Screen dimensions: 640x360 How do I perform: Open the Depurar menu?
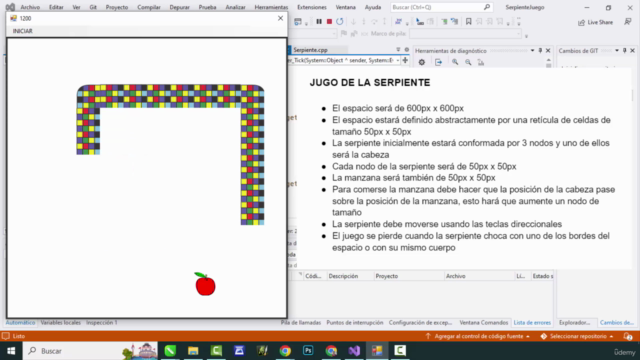pos(180,7)
